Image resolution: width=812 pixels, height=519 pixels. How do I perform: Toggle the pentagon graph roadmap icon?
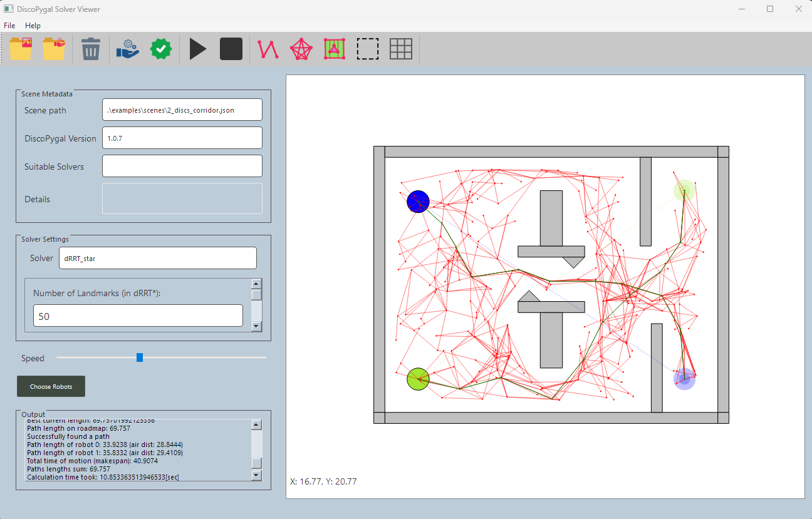tap(301, 49)
